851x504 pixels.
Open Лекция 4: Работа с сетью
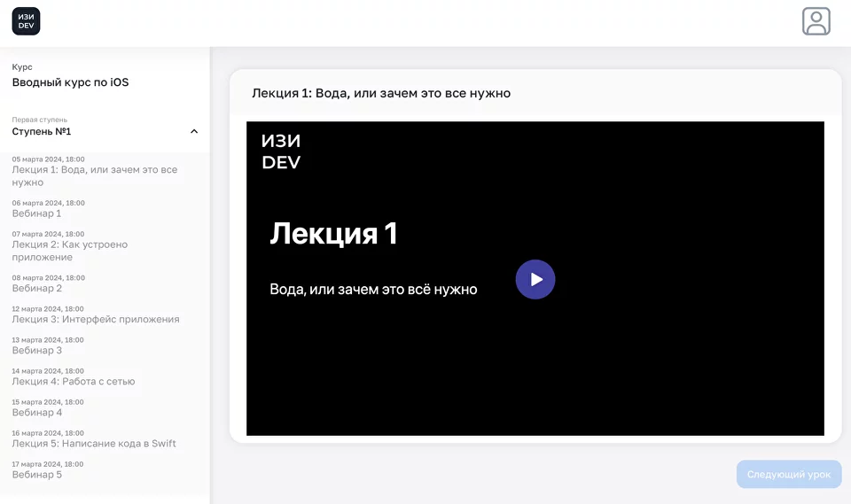(74, 382)
